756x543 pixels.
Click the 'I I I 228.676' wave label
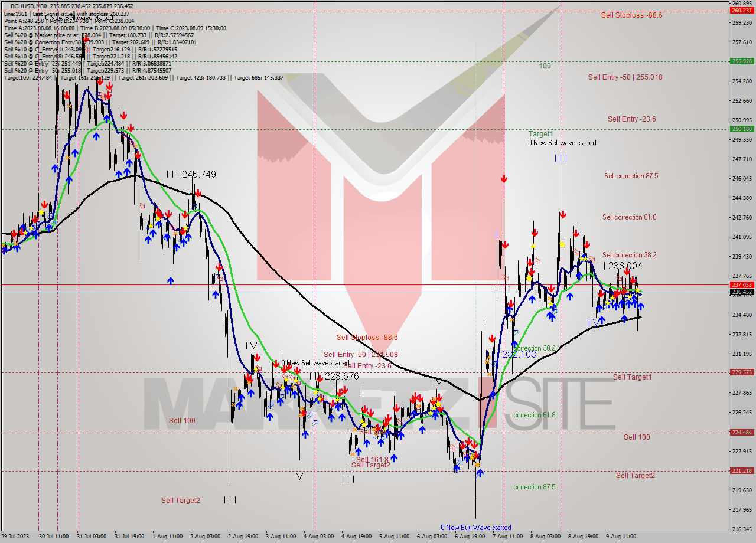pyautogui.click(x=335, y=376)
